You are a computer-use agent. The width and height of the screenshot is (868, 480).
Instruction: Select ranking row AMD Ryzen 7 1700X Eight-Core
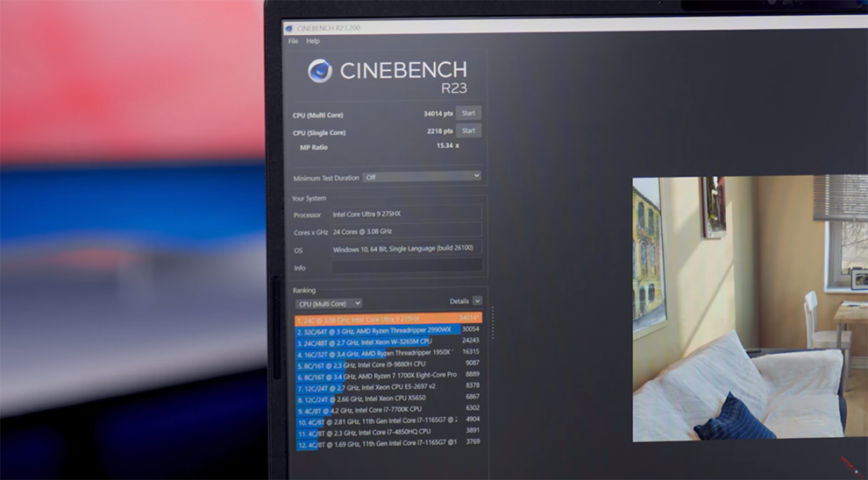[388, 376]
